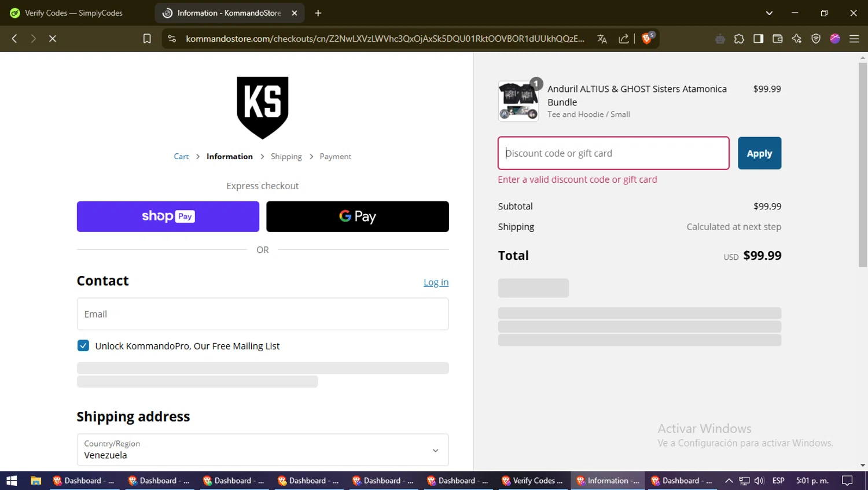Open the profile avatar icon

coord(835,39)
